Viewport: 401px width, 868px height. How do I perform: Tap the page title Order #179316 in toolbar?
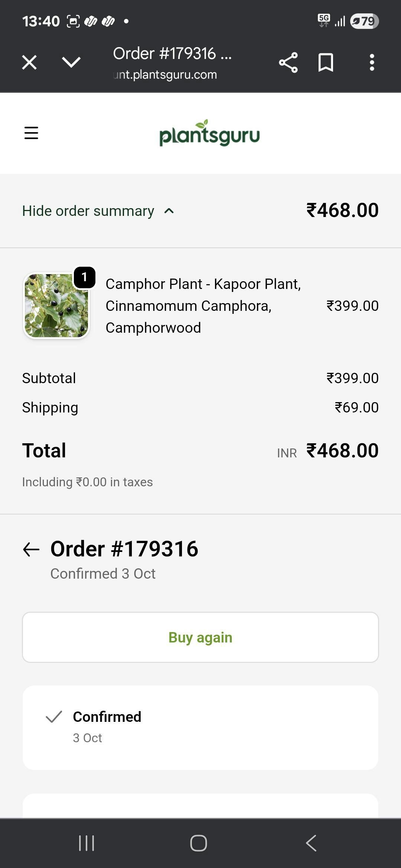point(172,54)
